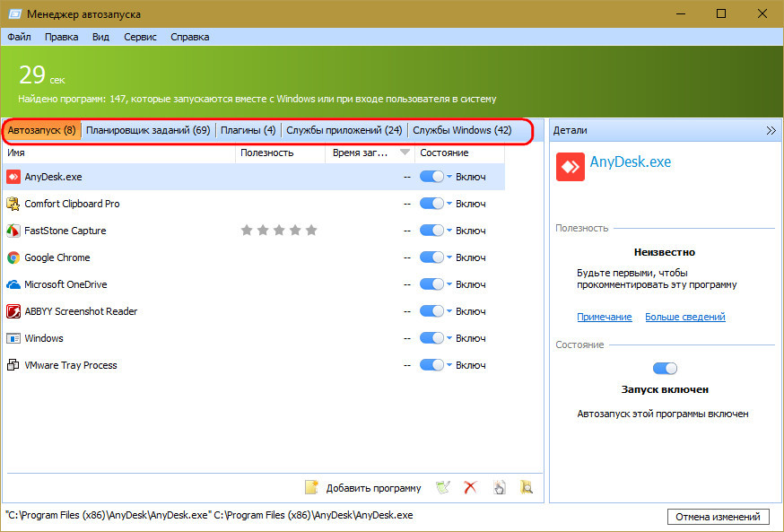Screen dimensions: 784x532
Task: Disable AnyDesk.exe autostart toggle
Action: tap(431, 177)
